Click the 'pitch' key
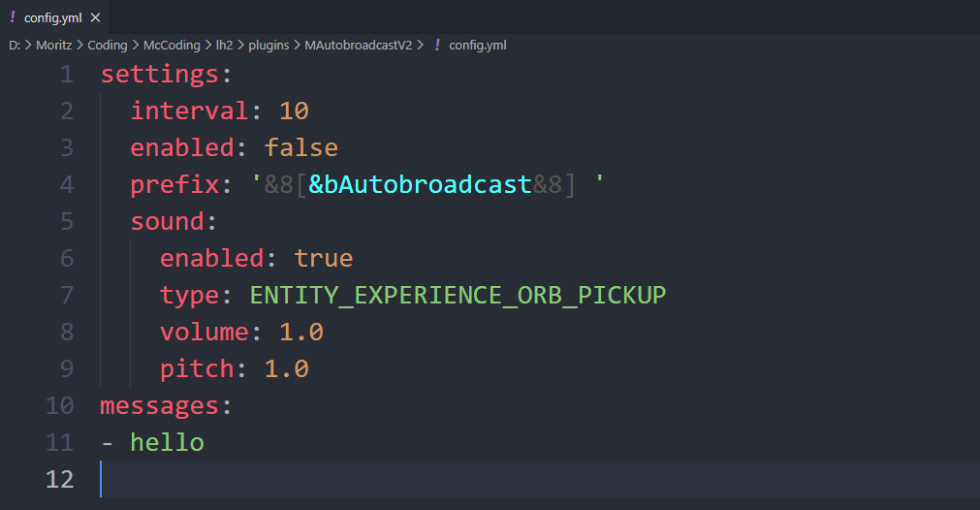Image resolution: width=980 pixels, height=510 pixels. pos(197,368)
